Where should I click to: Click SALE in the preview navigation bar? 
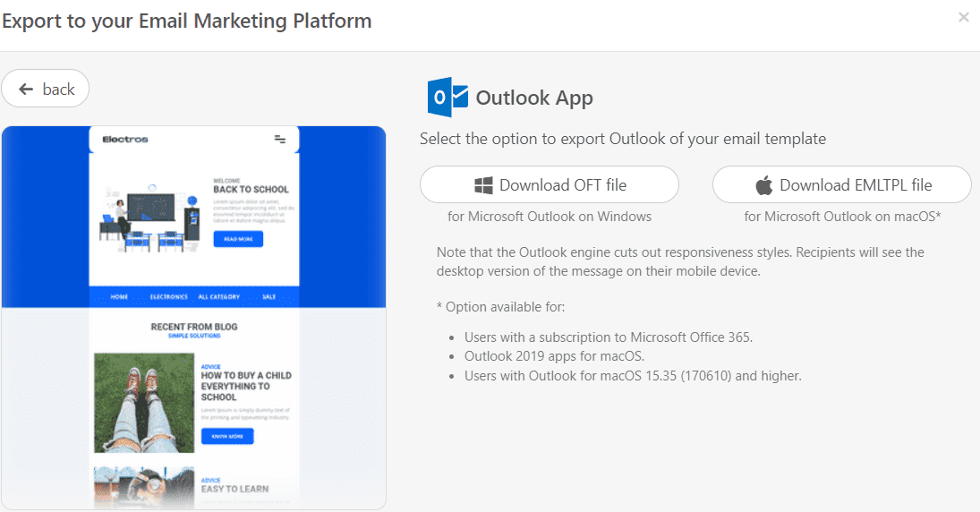(x=269, y=297)
